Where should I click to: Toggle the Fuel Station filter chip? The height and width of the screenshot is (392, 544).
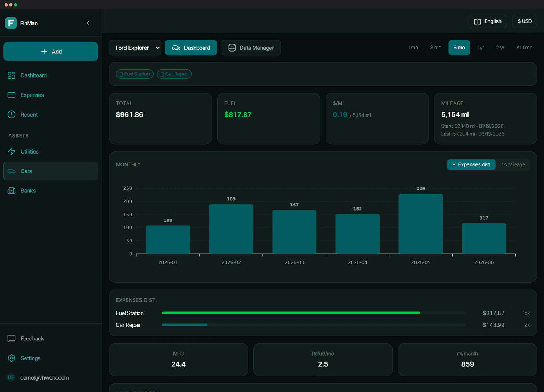pos(135,74)
